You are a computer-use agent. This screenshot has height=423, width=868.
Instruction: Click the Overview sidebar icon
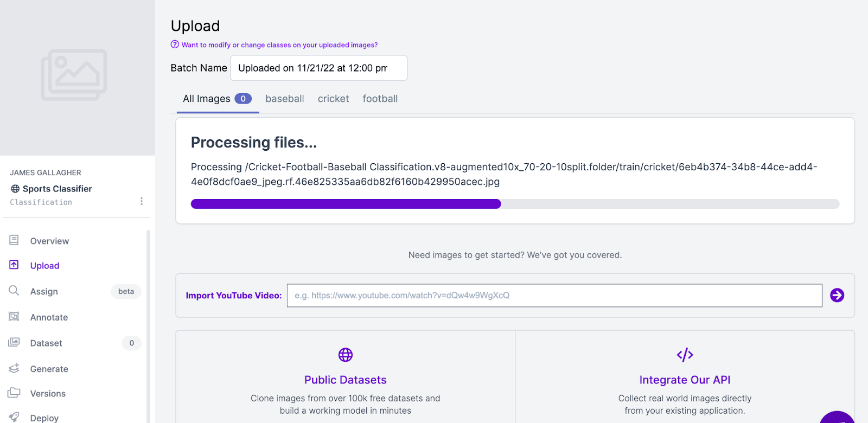click(14, 240)
